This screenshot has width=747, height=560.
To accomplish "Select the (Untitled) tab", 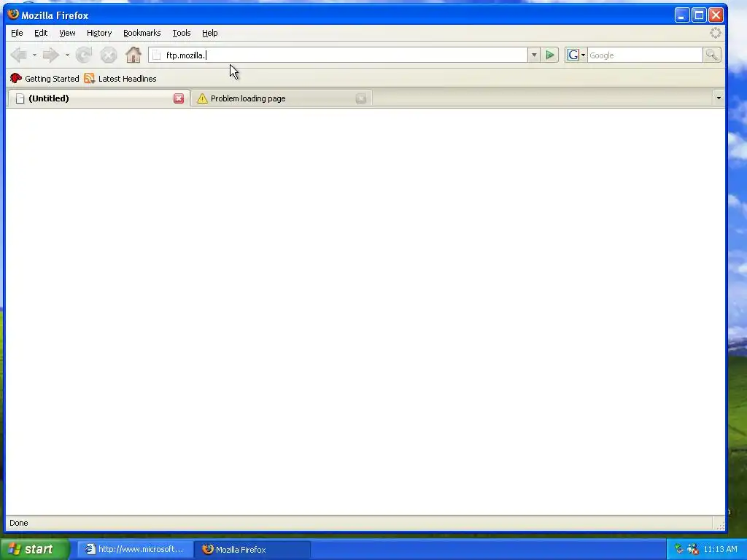I will [98, 98].
